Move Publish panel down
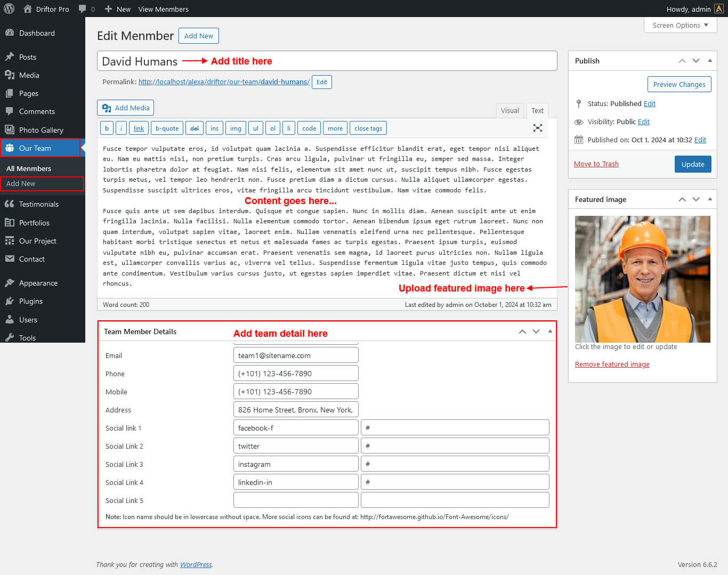 (696, 61)
